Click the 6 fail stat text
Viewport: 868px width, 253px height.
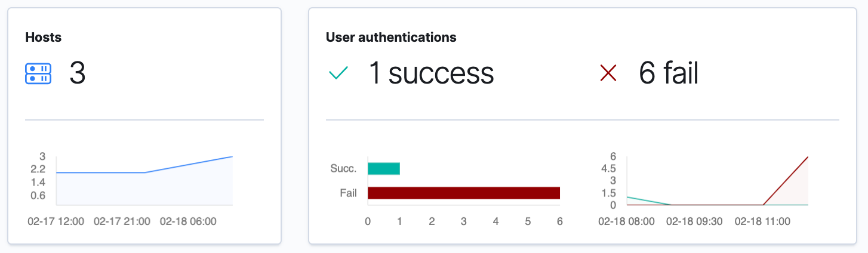coord(669,74)
